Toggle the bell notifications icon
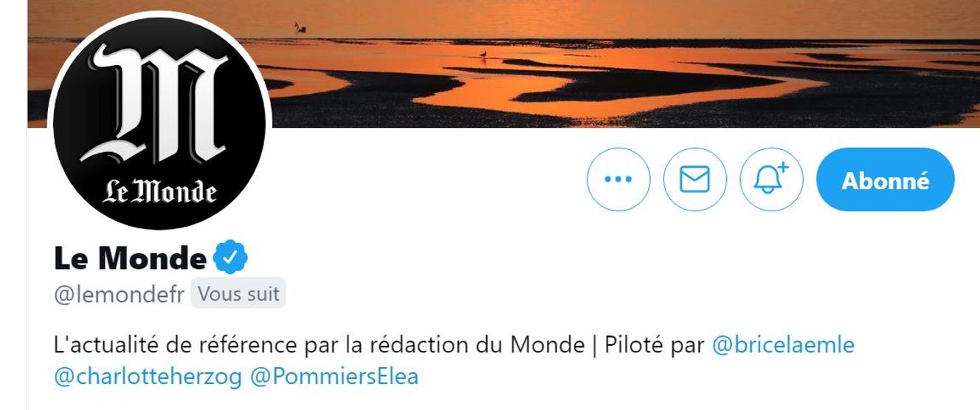The width and height of the screenshot is (980, 410). [x=771, y=180]
